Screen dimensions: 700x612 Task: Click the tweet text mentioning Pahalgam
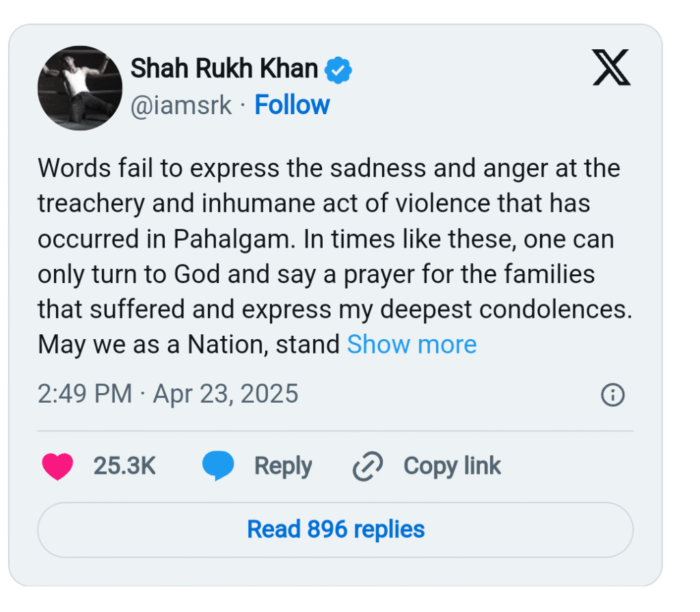[x=325, y=239]
